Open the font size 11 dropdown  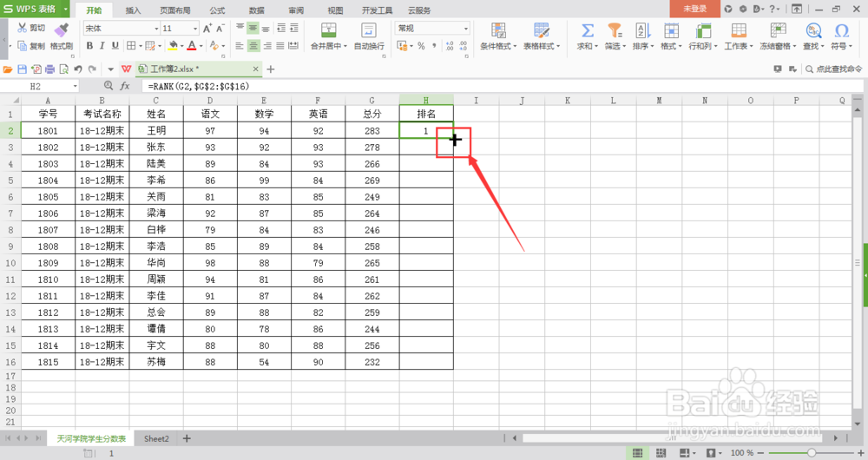(194, 29)
